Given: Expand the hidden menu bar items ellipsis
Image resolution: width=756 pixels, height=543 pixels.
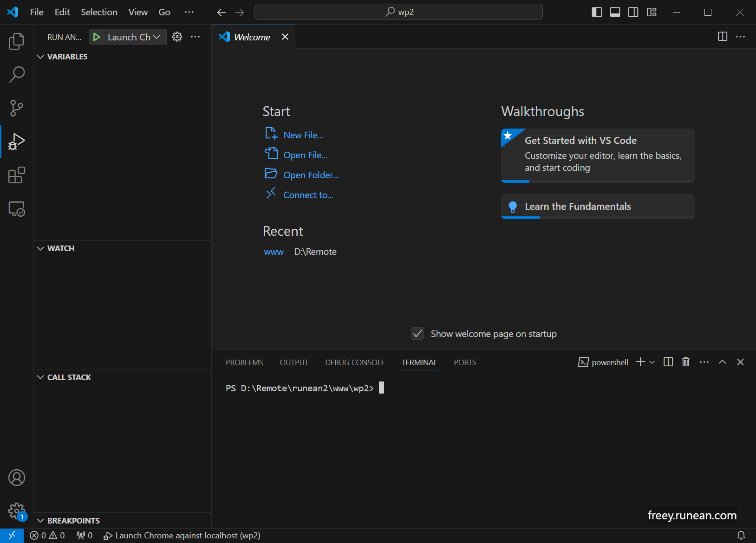Looking at the screenshot, I should tap(189, 12).
